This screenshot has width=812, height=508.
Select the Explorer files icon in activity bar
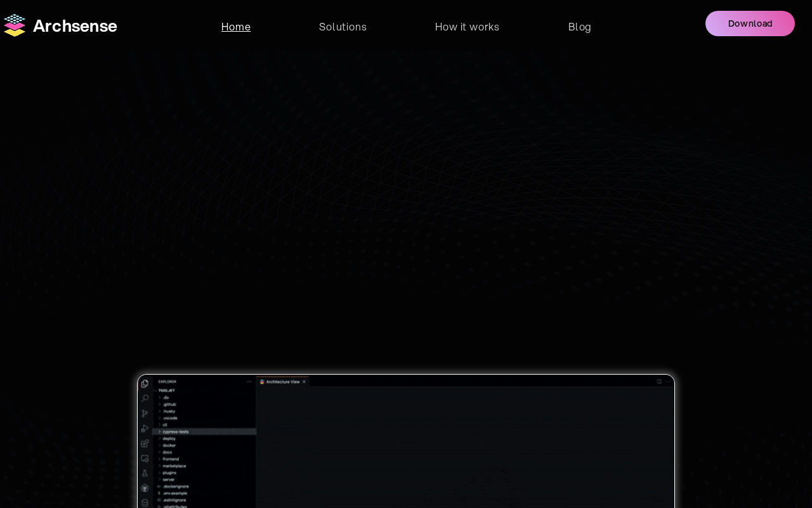pos(145,384)
